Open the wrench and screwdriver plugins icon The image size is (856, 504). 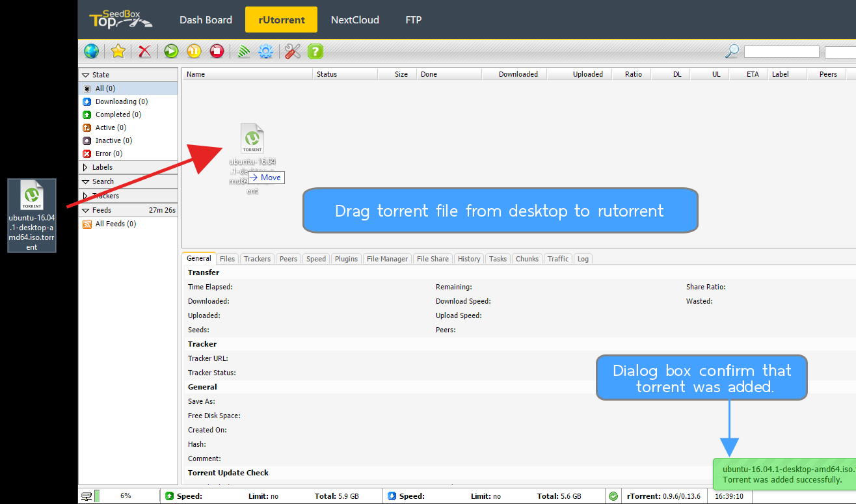pos(293,51)
